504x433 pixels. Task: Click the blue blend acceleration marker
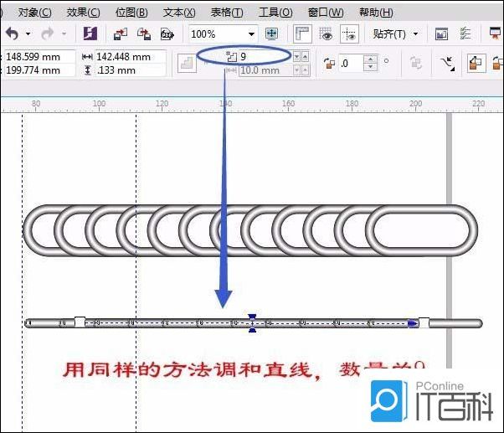253,323
